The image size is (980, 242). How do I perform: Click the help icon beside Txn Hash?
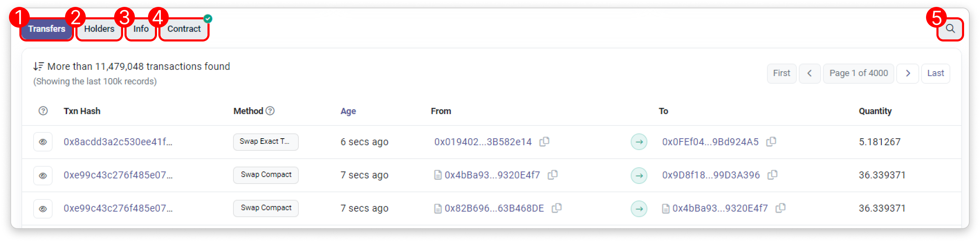[x=43, y=111]
